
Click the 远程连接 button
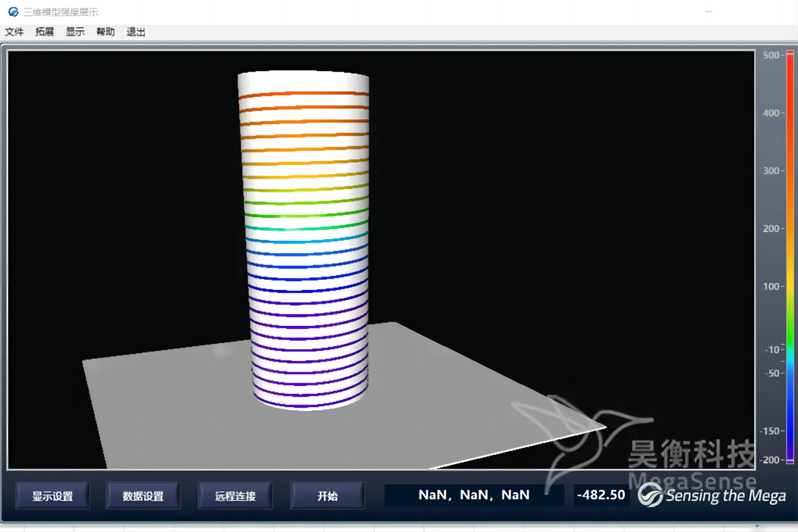click(235, 496)
